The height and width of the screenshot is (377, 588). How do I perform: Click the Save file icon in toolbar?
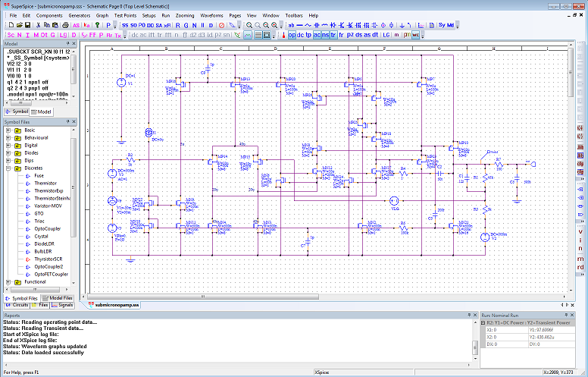click(x=27, y=25)
